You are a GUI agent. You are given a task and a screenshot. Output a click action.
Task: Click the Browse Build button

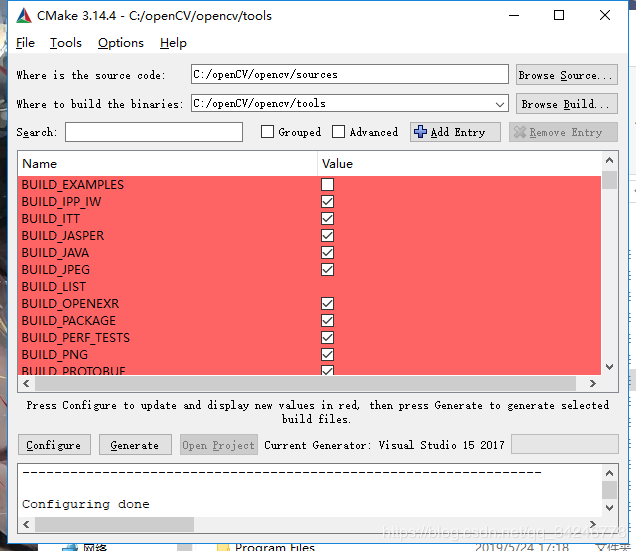(x=567, y=104)
